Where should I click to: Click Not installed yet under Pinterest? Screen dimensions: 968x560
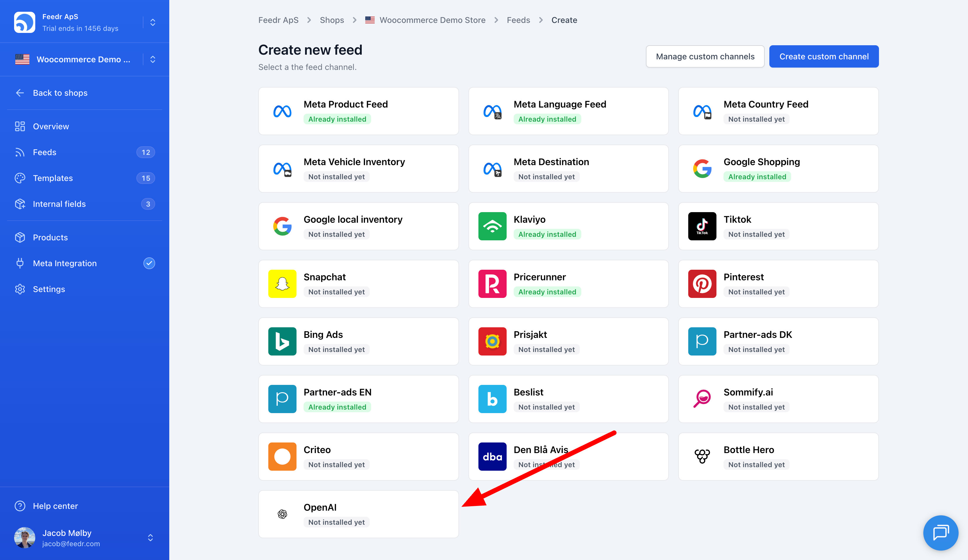tap(756, 292)
